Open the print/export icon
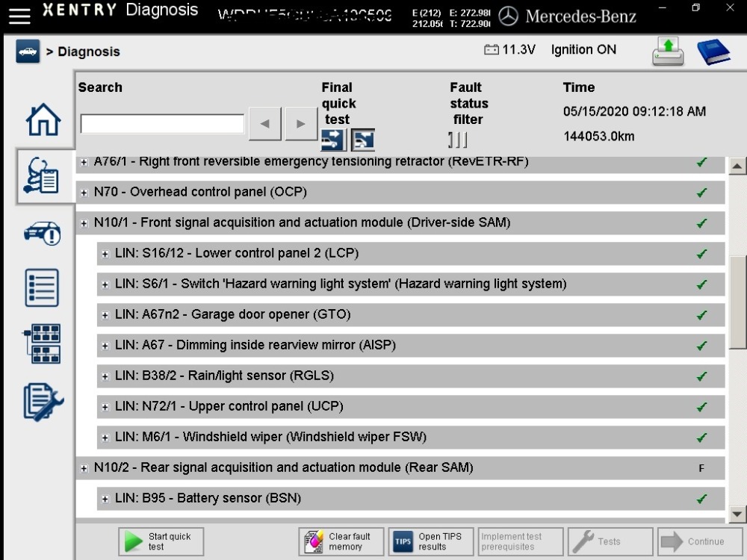Image resolution: width=747 pixels, height=560 pixels. 668,52
